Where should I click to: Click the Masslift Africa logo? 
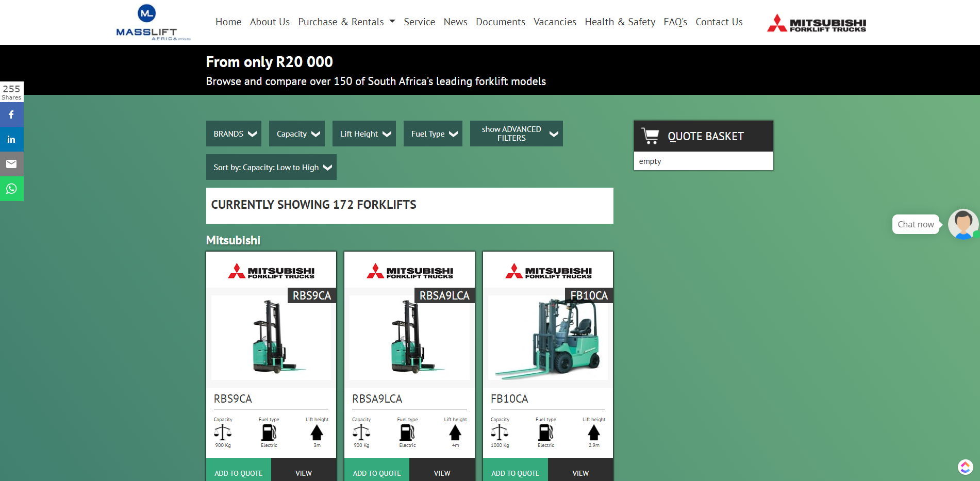pos(153,22)
